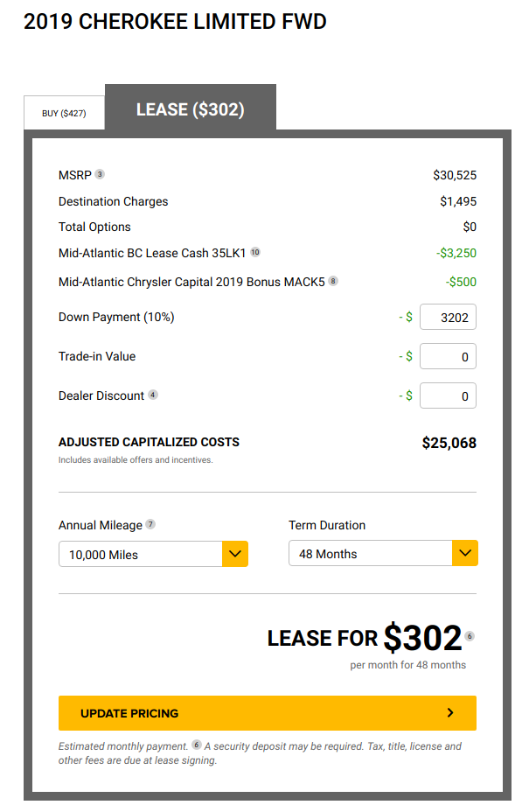Open the Term Duration yellow dropdown arrow
The image size is (522, 812).
point(465,553)
